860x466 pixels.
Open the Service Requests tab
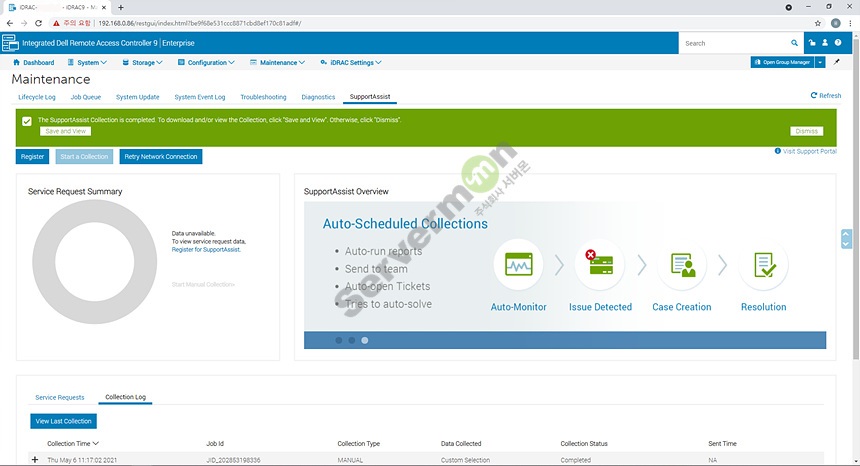click(60, 397)
